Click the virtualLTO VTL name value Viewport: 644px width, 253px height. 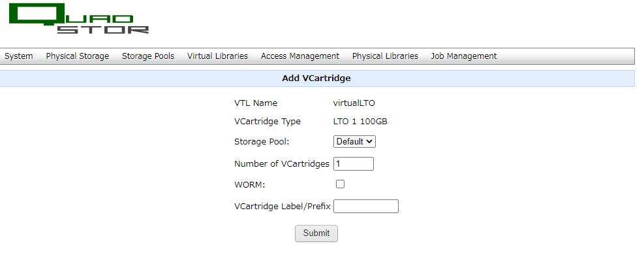354,103
